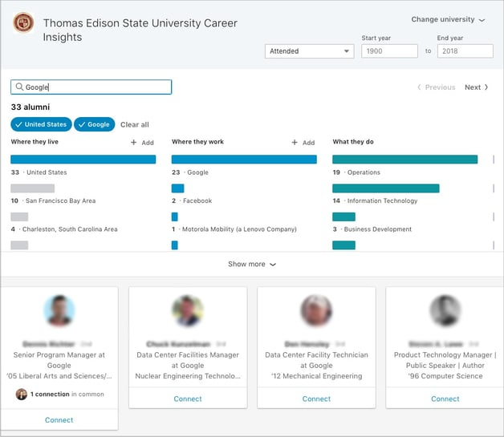Click the Start year input field
The width and height of the screenshot is (504, 437).
pyautogui.click(x=389, y=51)
